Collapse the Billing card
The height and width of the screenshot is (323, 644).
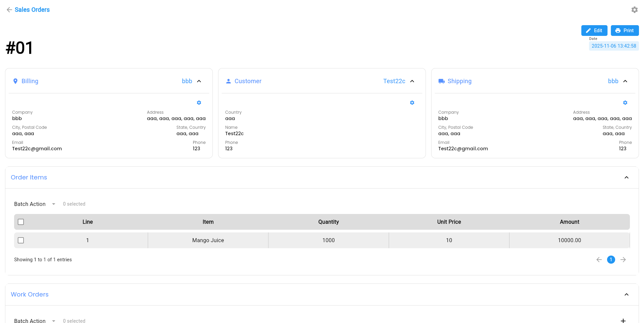199,81
